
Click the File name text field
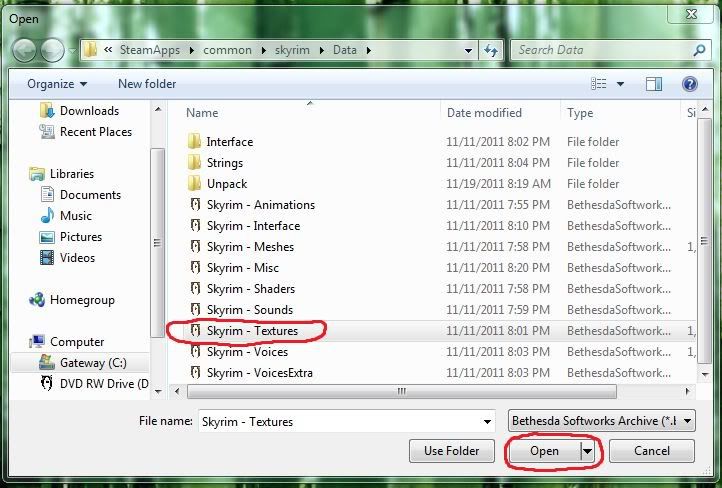point(341,422)
